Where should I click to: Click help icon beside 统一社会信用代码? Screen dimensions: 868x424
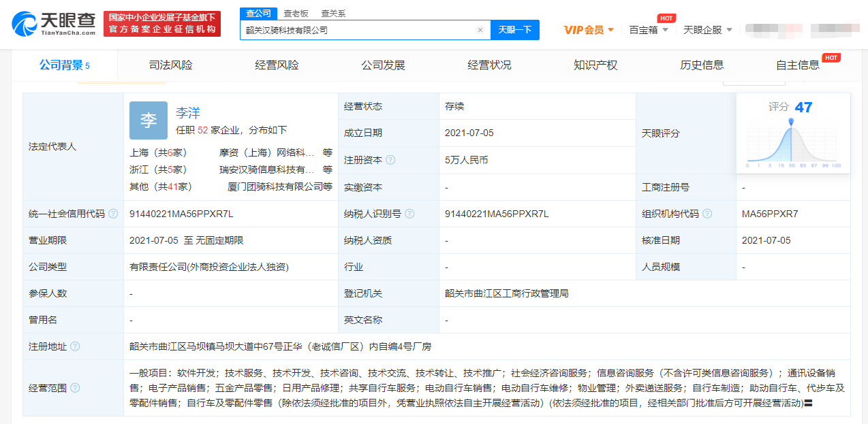click(x=113, y=214)
